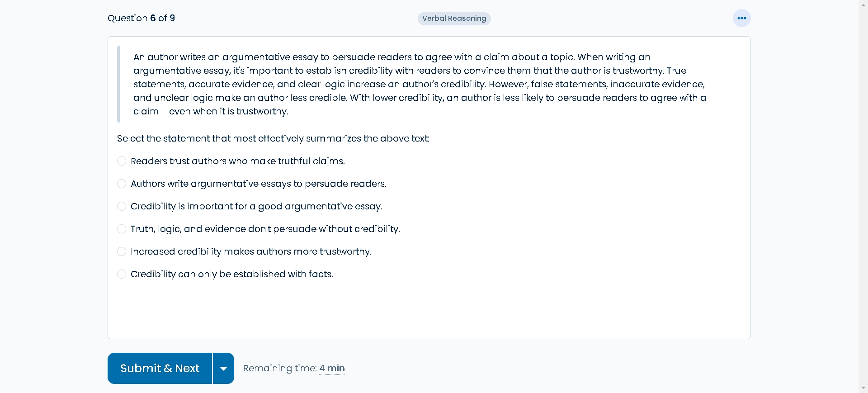The width and height of the screenshot is (868, 393).
Task: Click the Verbal Reasoning category tag
Action: [x=454, y=19]
